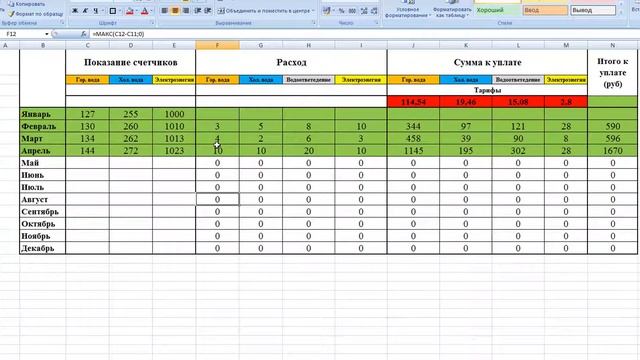Expand Число group dialog launcher

pyautogui.click(x=376, y=23)
